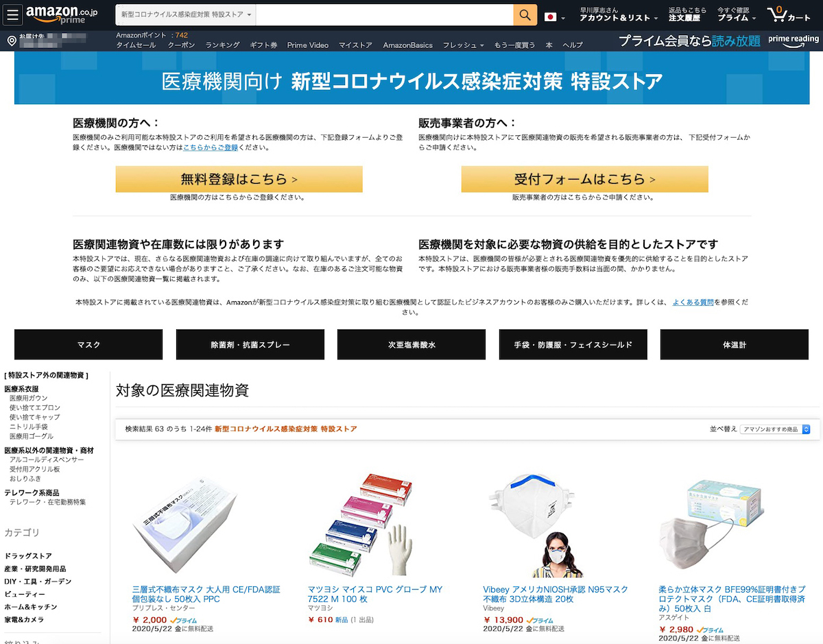Open 医療用ガウン in sidebar
823x644 pixels.
tap(29, 398)
